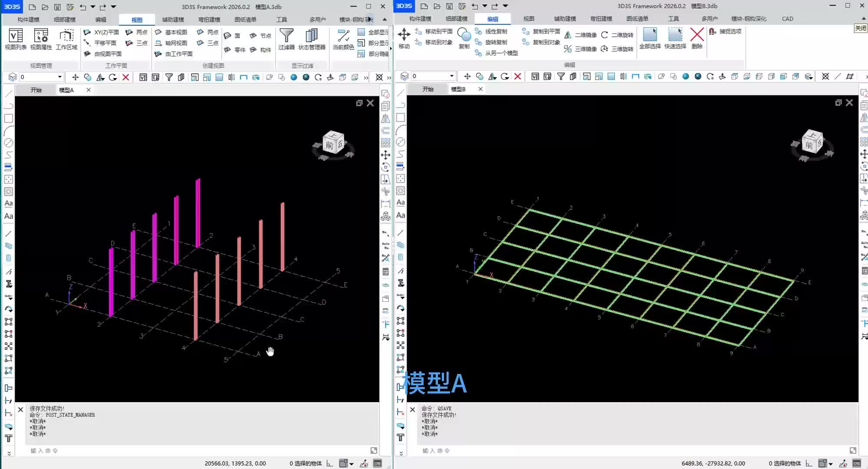Open 过滤器 (Filter) in left ribbon

(x=286, y=36)
